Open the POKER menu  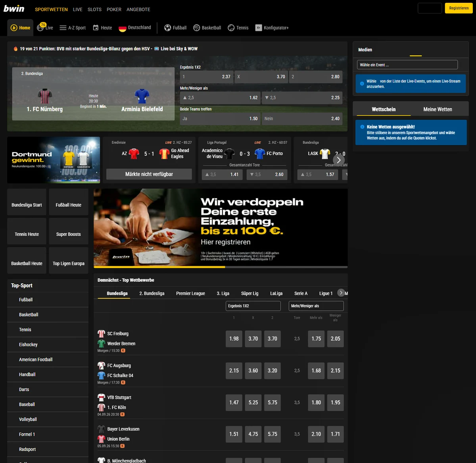coord(114,10)
